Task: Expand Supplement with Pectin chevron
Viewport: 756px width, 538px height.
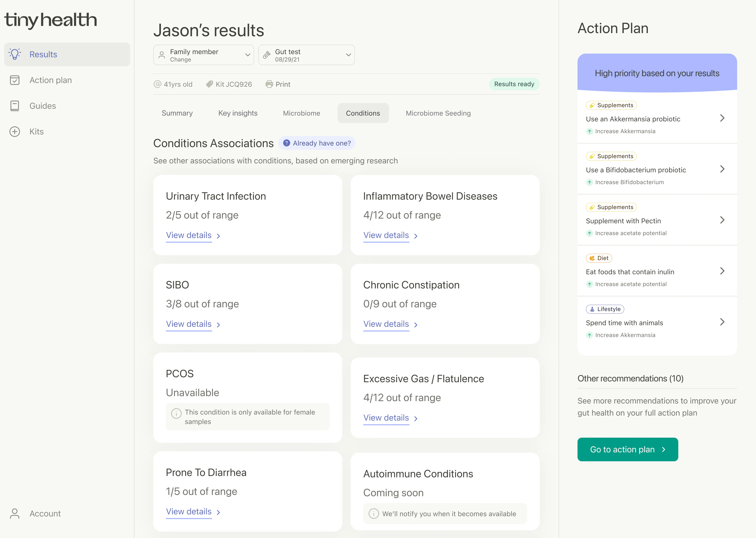Action: tap(722, 220)
